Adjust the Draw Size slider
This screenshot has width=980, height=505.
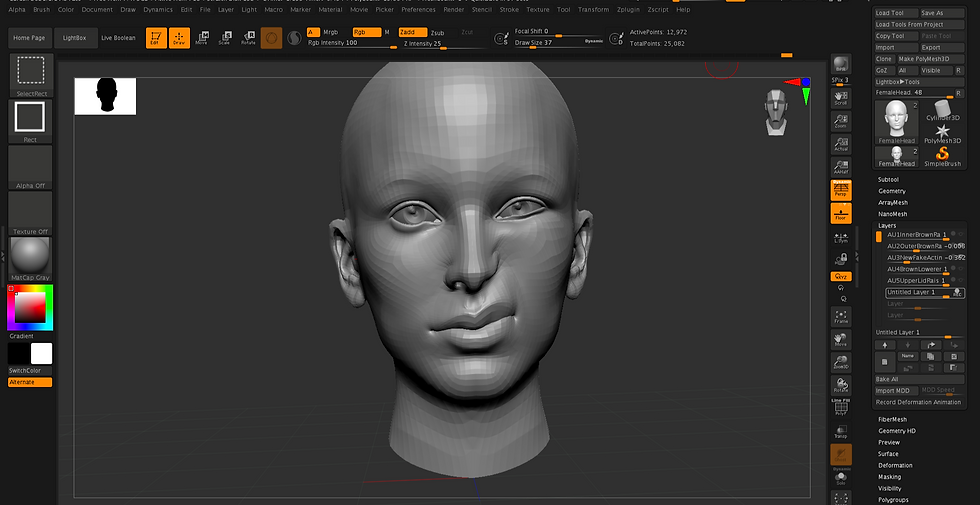pos(558,43)
